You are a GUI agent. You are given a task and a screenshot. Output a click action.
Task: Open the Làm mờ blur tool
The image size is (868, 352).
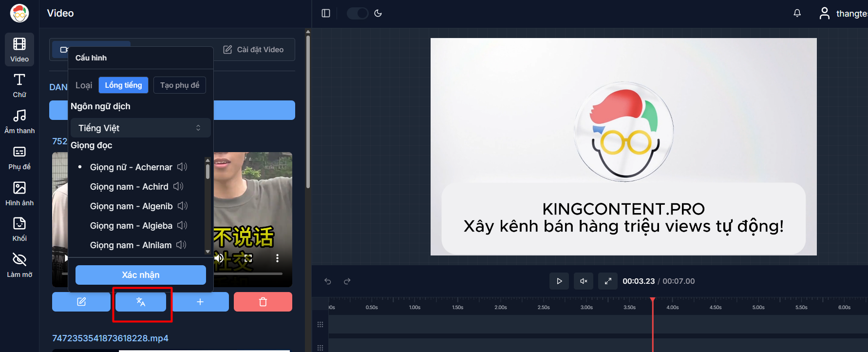coord(19,266)
